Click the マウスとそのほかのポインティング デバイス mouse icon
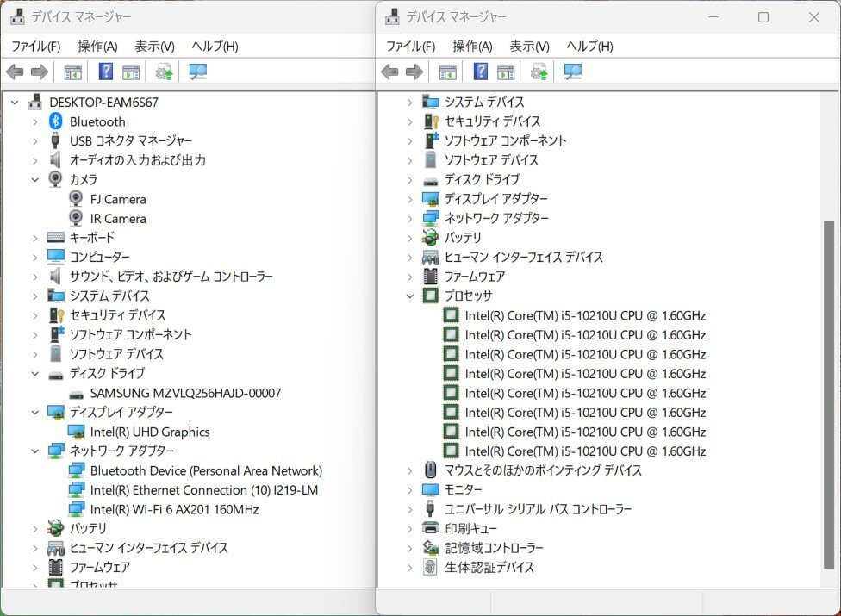This screenshot has height=616, width=841. tap(431, 470)
